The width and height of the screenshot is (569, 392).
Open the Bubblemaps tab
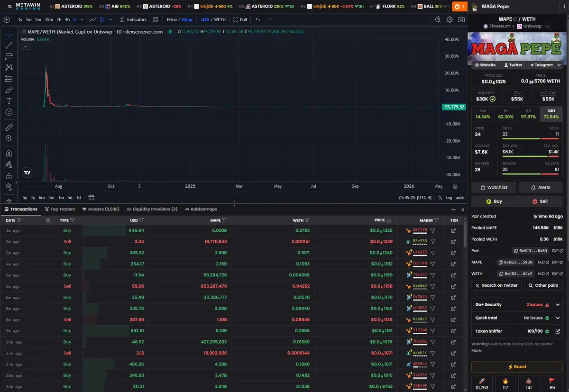[201, 209]
